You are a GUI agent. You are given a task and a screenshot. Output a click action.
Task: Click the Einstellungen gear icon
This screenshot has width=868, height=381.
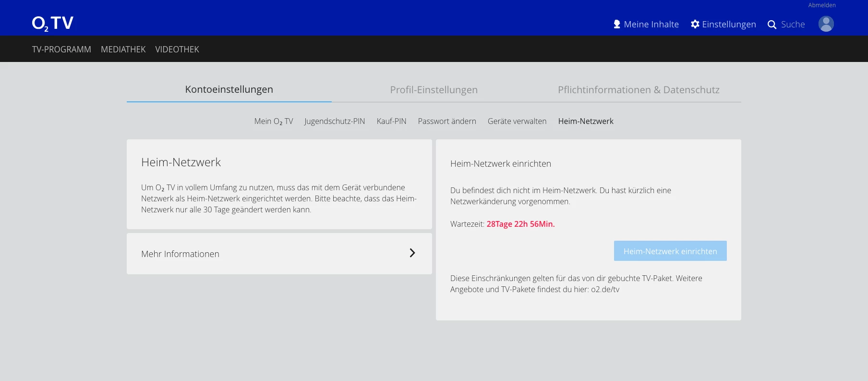[x=695, y=24]
